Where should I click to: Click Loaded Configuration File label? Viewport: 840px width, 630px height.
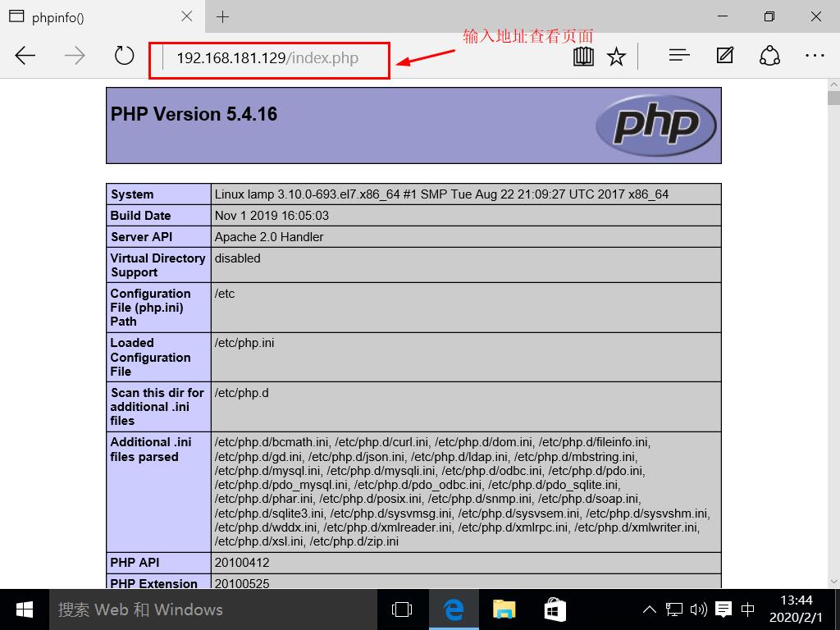coord(151,357)
